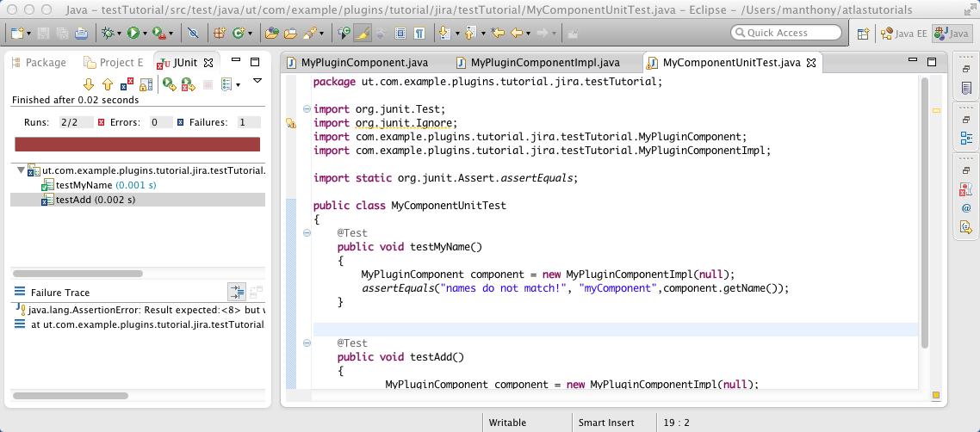The width and height of the screenshot is (980, 432).
Task: Open the Open Perspective icon
Action: tap(863, 34)
